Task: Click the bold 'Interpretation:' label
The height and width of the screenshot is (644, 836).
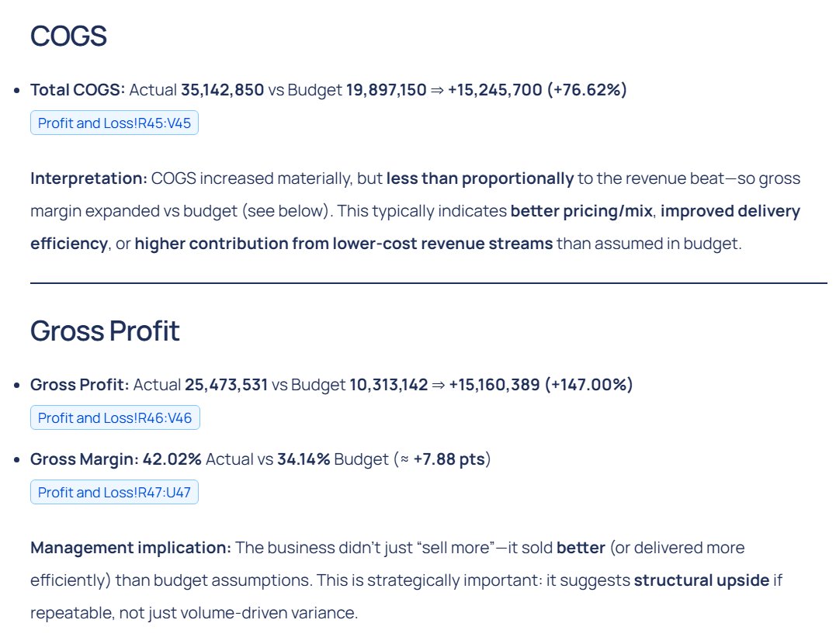Action: [x=88, y=178]
